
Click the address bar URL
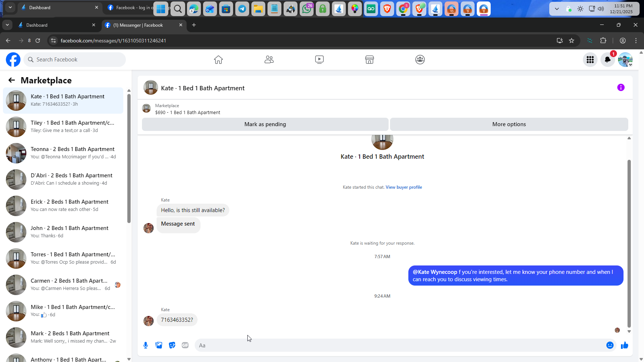pos(113,41)
